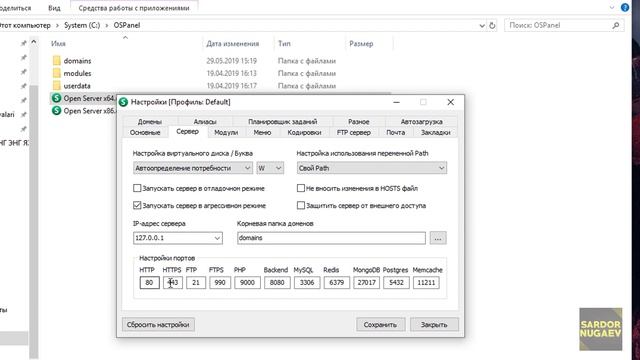Click the MySQL port field 3306
Screen dimensions: 640x360
(x=307, y=282)
